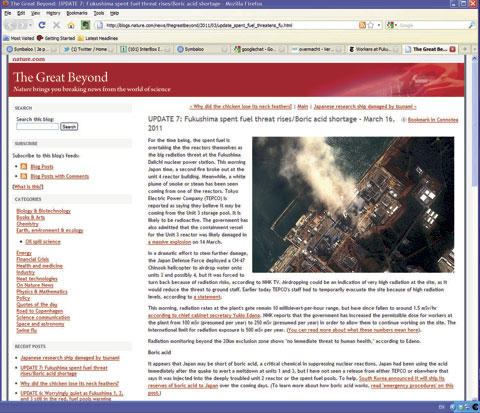Click the magnifier search icon in toolbar

471,25
